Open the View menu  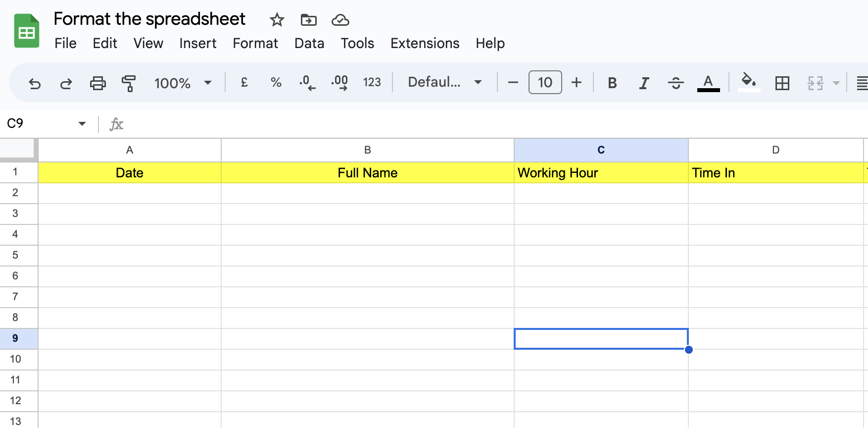click(148, 43)
